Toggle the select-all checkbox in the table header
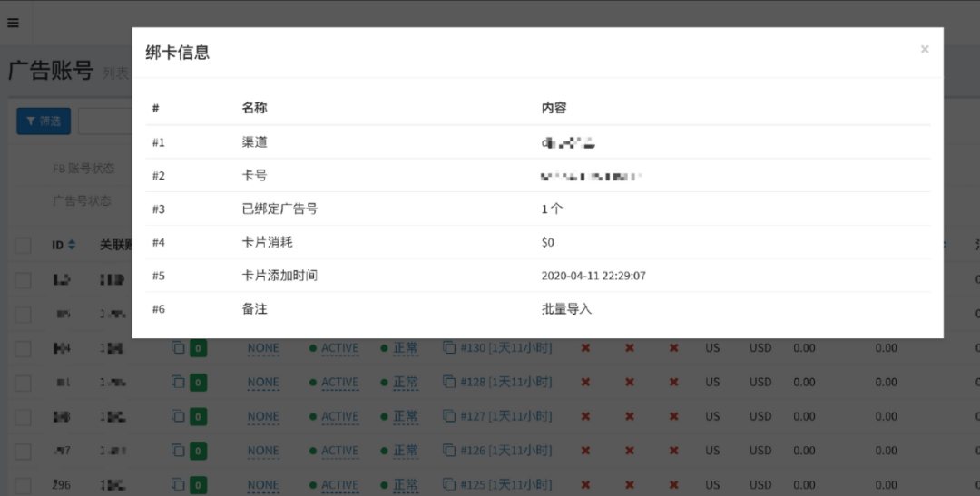The width and height of the screenshot is (980, 496). pos(23,245)
